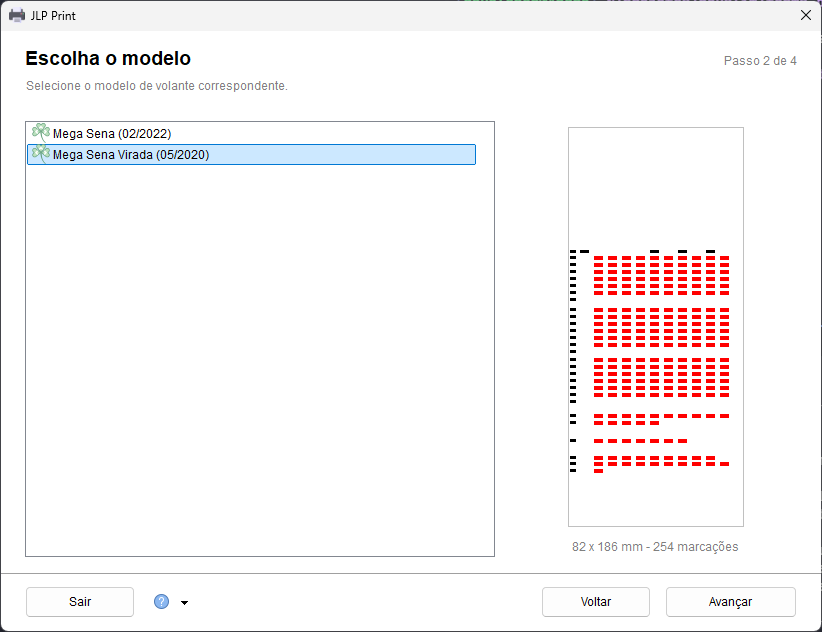
Task: Click the 'Escolha o modelo' heading
Action: pos(108,58)
